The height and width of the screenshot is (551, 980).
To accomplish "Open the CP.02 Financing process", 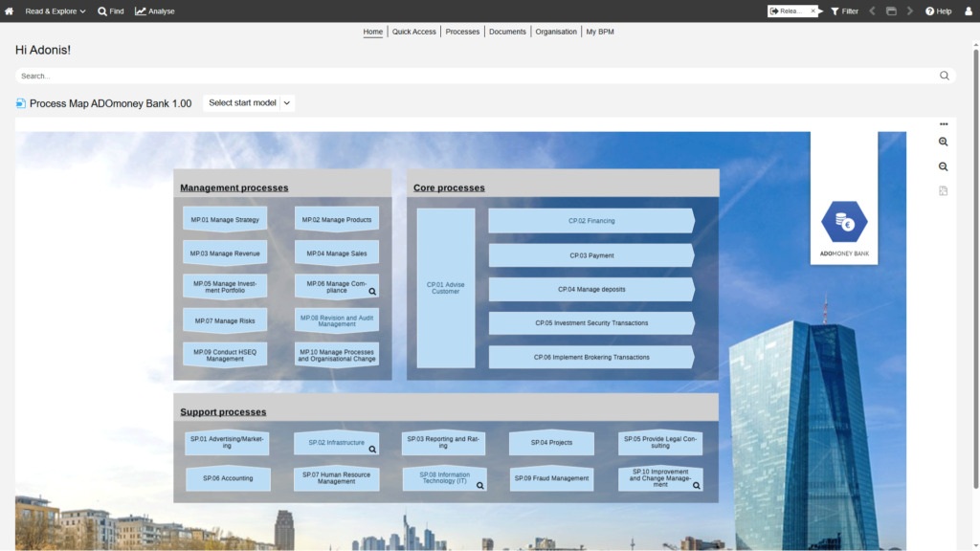I will click(x=590, y=221).
